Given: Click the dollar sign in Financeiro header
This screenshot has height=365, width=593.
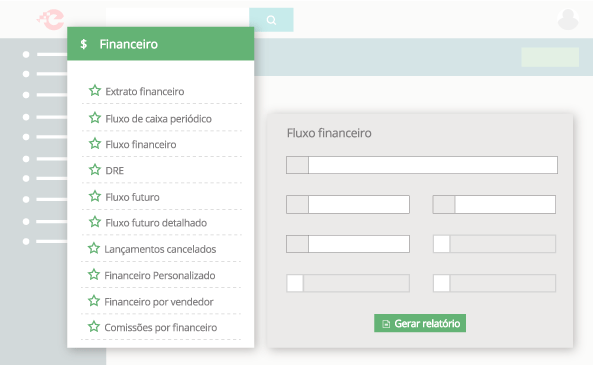Looking at the screenshot, I should tap(84, 44).
